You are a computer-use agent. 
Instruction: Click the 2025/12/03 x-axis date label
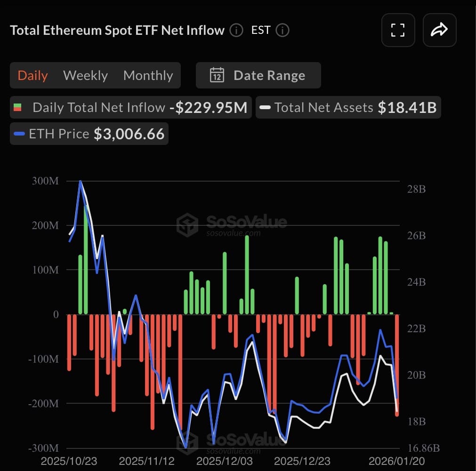(x=225, y=460)
